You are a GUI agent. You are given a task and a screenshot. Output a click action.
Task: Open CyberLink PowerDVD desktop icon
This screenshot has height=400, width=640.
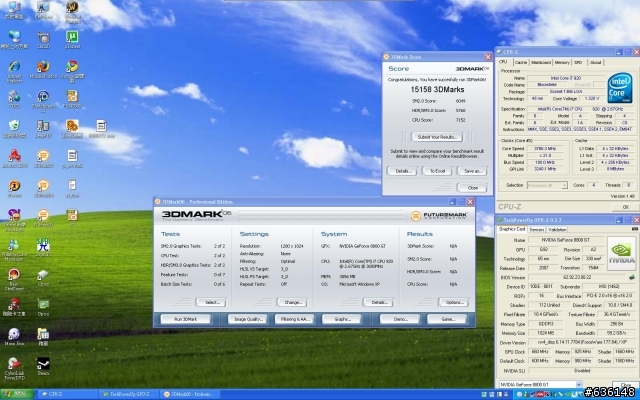(14, 369)
